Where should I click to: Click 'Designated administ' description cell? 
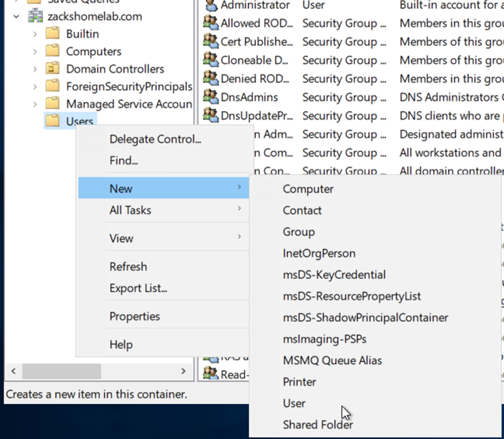(x=451, y=134)
